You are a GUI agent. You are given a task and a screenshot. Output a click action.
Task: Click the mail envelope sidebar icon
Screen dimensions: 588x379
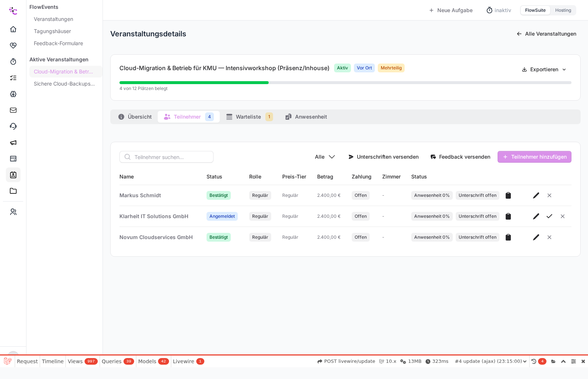tap(13, 110)
